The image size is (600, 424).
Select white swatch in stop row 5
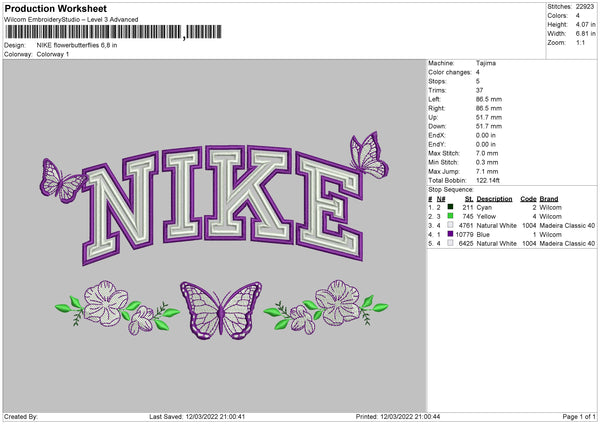click(x=450, y=243)
